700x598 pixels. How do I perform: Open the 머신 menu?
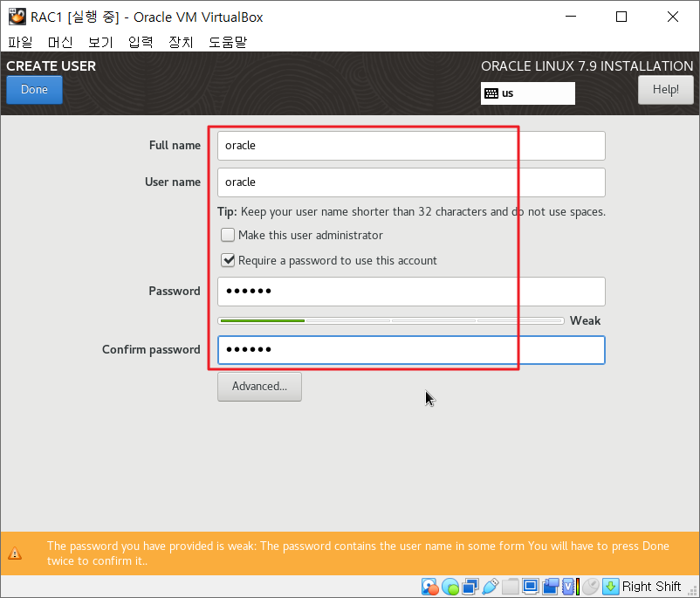(60, 42)
